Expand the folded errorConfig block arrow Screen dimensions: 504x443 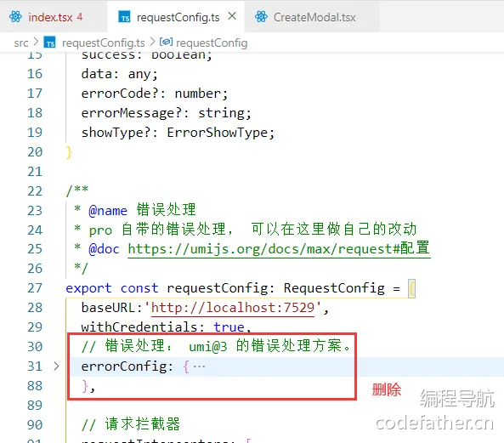pyautogui.click(x=56, y=366)
